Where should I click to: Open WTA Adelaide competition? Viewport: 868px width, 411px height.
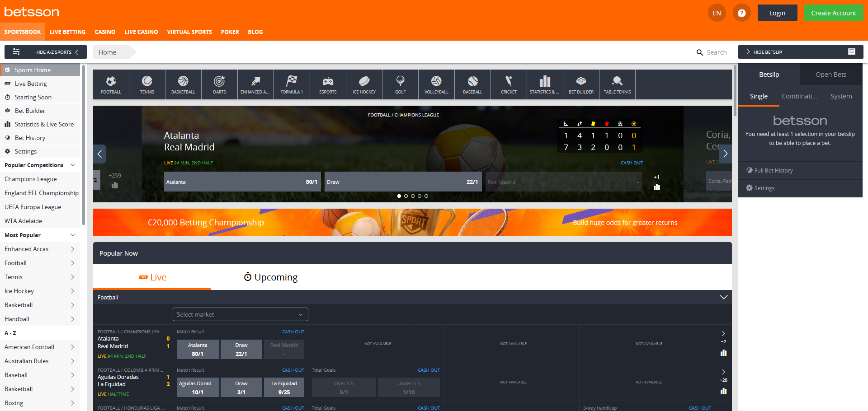click(x=40, y=221)
